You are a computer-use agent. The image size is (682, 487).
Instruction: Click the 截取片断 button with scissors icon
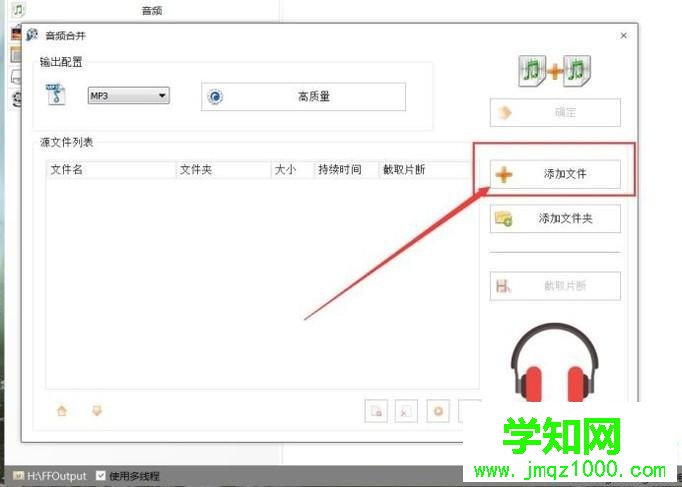(x=555, y=286)
